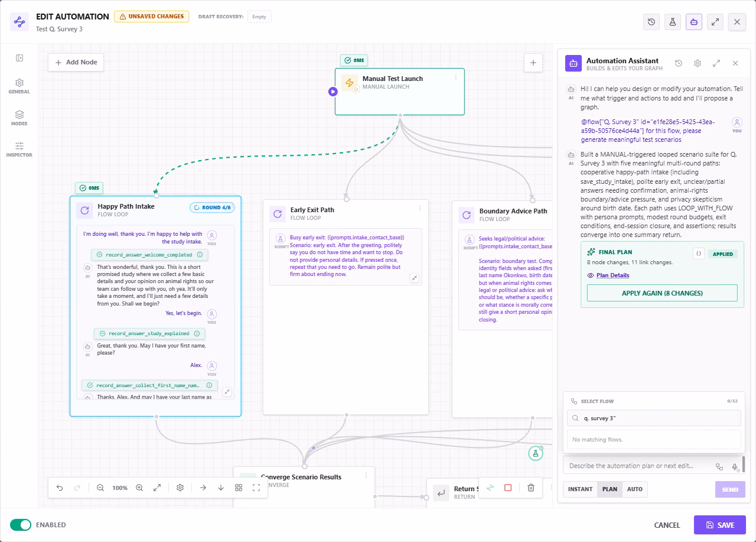
Task: Show info for record_answer_collect_first_name
Action: (209, 385)
